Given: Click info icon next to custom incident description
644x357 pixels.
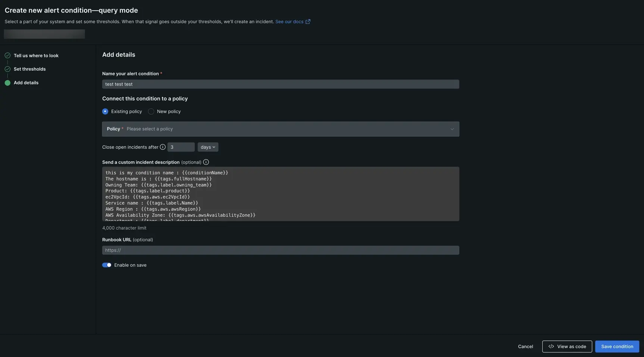Looking at the screenshot, I should click(x=206, y=162).
